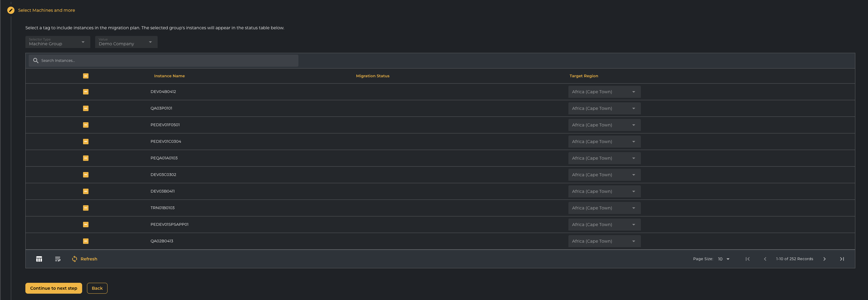The width and height of the screenshot is (868, 300).
Task: Change the Page Size dropdown
Action: [x=723, y=259]
